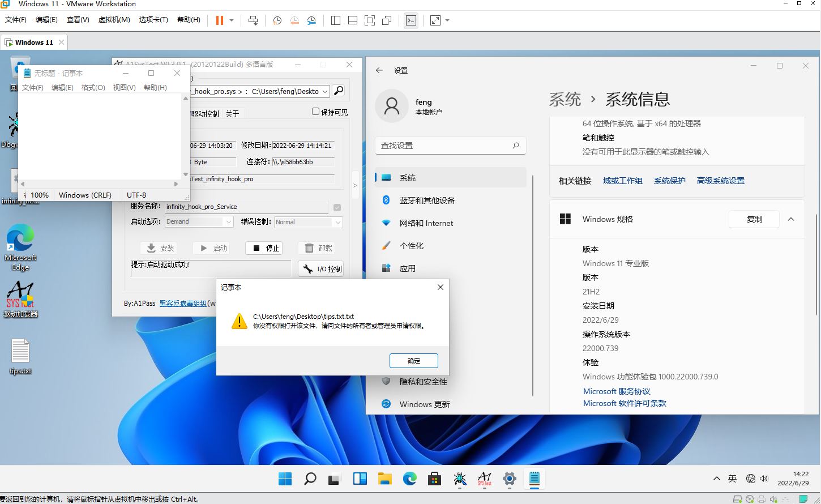Enable the 保持可见 checkbox
Image resolution: width=821 pixels, height=504 pixels.
click(315, 110)
